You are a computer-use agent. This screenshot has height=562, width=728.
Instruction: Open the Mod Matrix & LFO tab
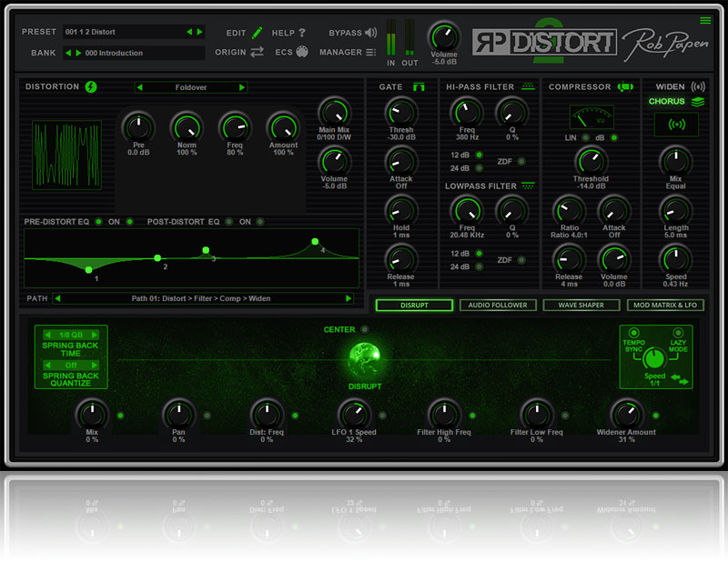coord(665,306)
